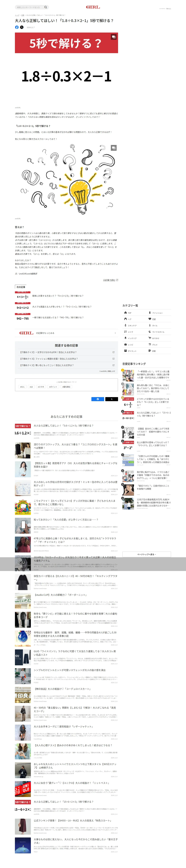Open スキンケア category bottle icon
The width and height of the screenshot is (186, 868).
coord(126,325)
